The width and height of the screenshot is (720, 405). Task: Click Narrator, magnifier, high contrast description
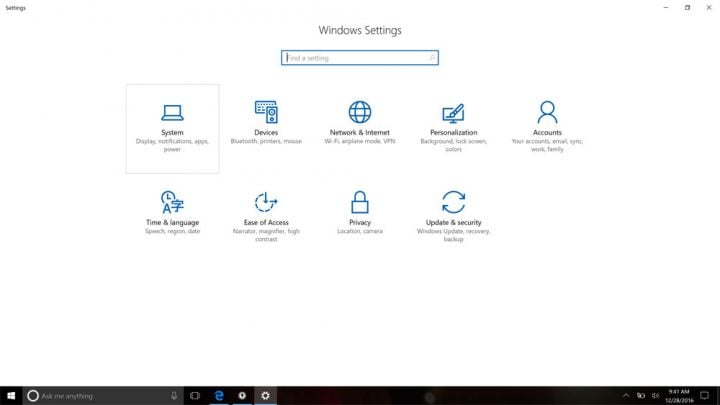[x=266, y=235]
